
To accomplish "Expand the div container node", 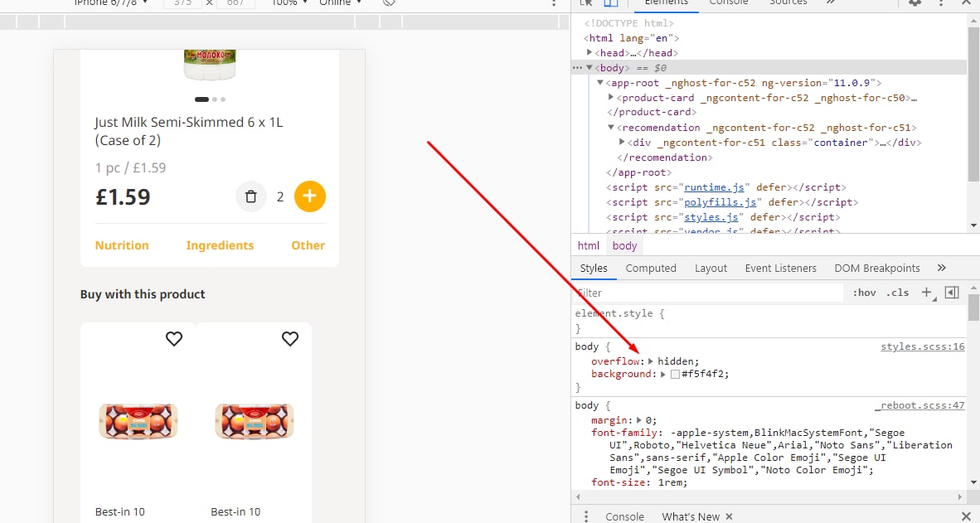I will click(x=622, y=143).
